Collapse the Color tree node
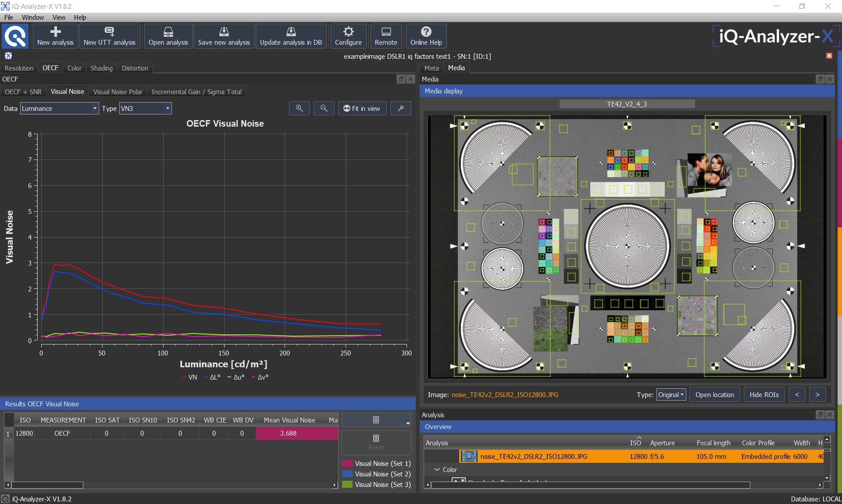842x504 pixels. [x=437, y=469]
